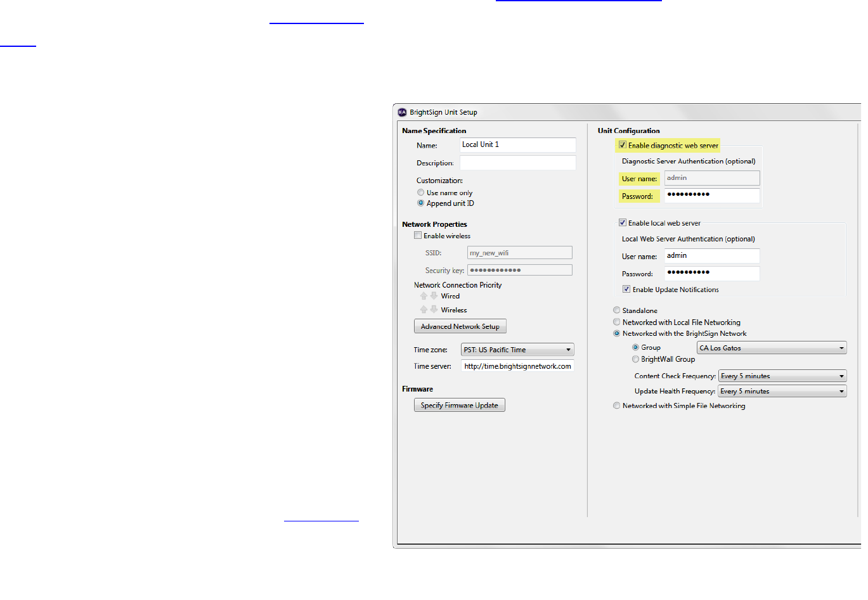Screen dimensions: 868x600
Task: Toggle Enable local web server checkbox
Action: coord(623,223)
